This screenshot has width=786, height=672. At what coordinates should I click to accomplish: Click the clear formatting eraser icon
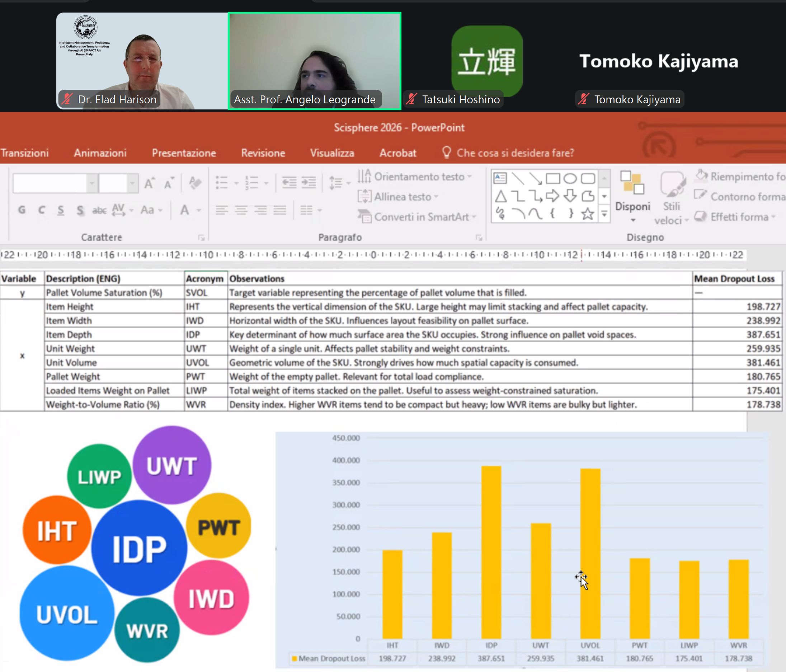(195, 183)
